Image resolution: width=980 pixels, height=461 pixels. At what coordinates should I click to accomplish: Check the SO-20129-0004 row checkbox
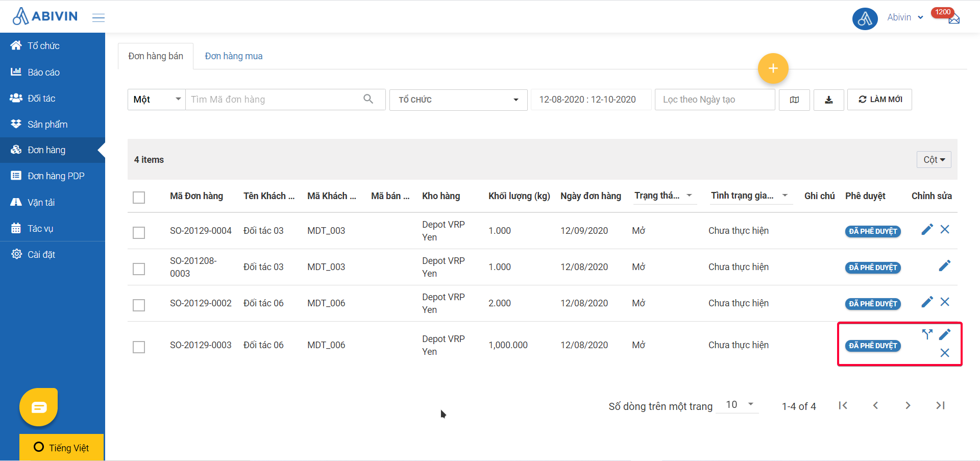pos(139,232)
